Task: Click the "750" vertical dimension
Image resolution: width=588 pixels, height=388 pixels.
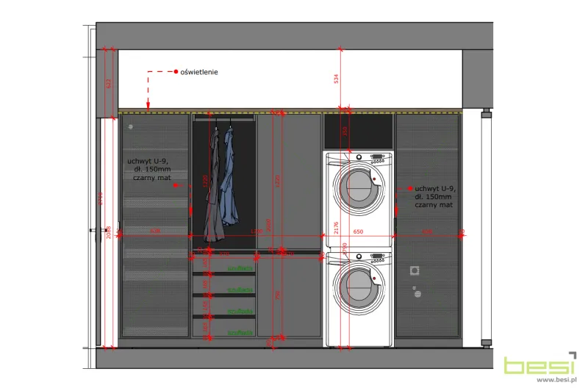Action: tap(278, 295)
